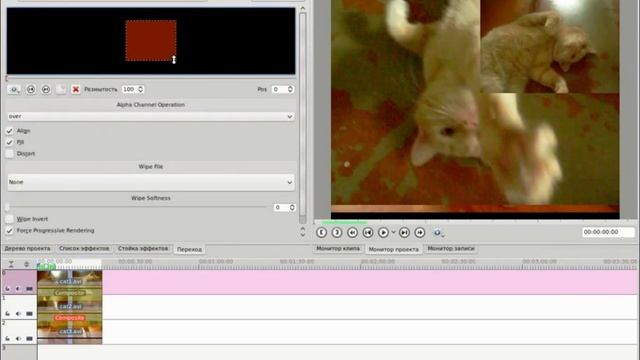
Task: Uncheck the Align checkbox
Action: coord(9,131)
